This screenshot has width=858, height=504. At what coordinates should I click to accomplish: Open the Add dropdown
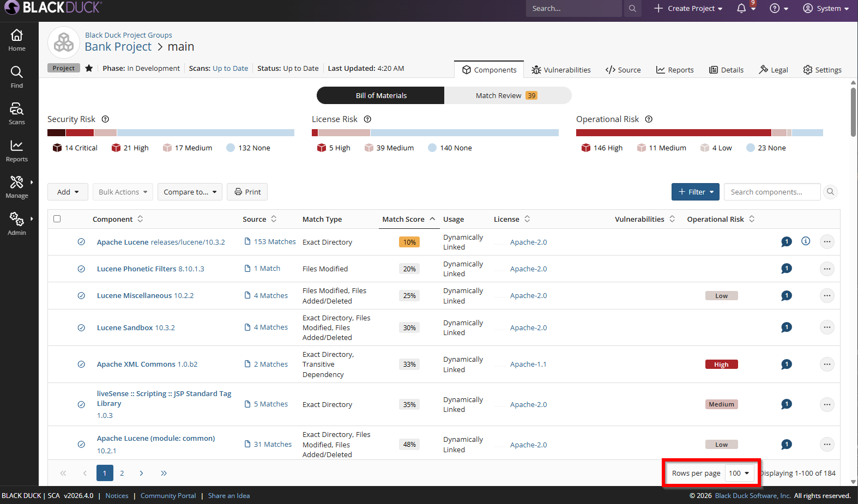click(68, 192)
